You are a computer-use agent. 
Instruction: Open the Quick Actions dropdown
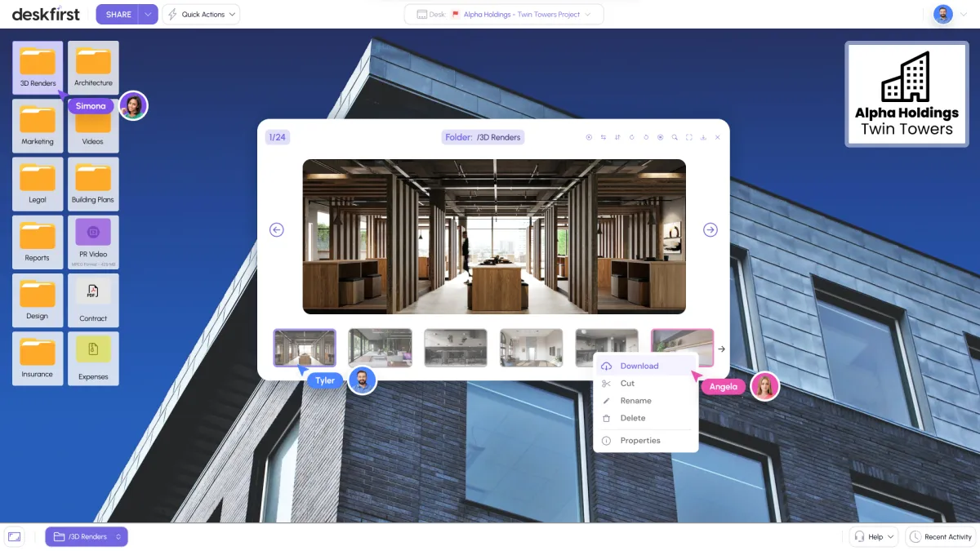[x=201, y=14]
